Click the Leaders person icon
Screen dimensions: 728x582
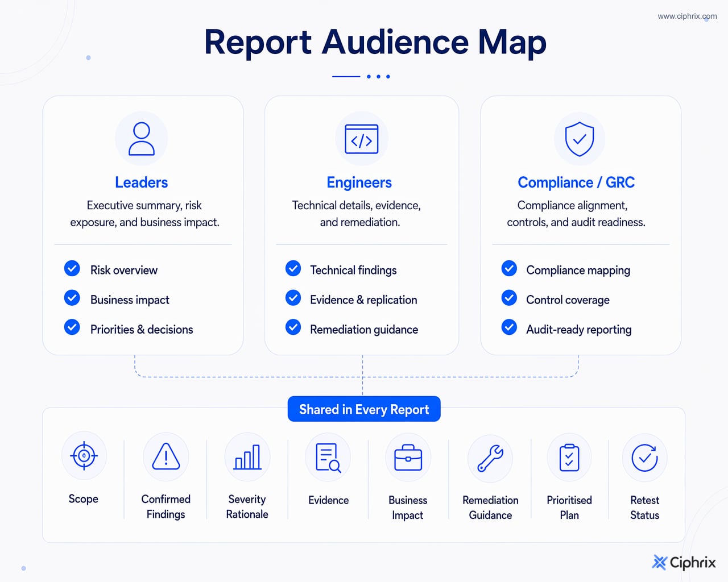pyautogui.click(x=142, y=139)
